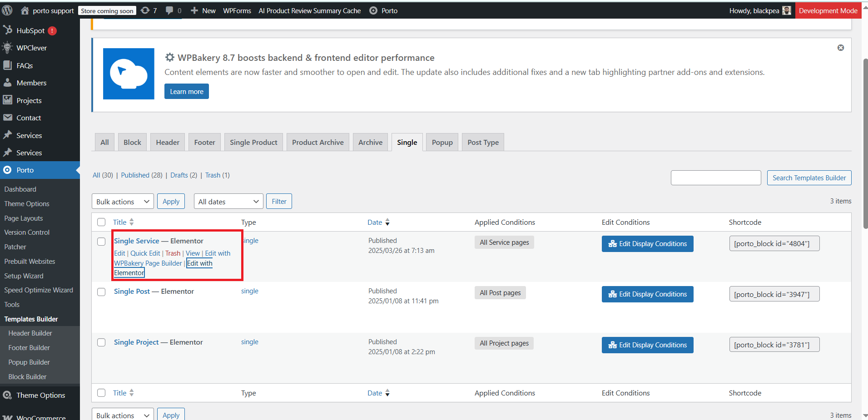Click the plus New content icon
868x420 pixels.
pos(194,10)
